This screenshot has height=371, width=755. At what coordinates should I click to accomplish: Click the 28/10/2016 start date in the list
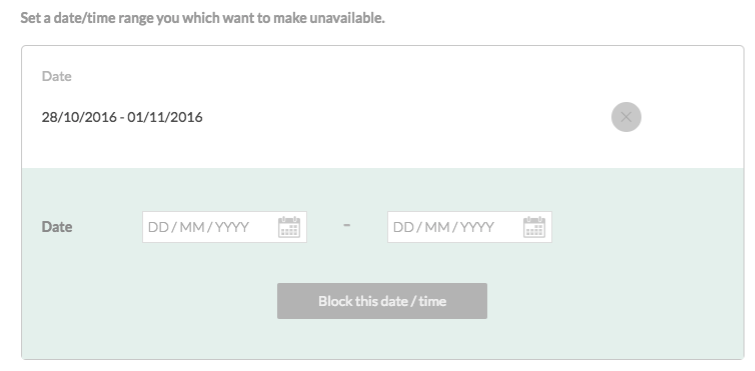tap(79, 117)
